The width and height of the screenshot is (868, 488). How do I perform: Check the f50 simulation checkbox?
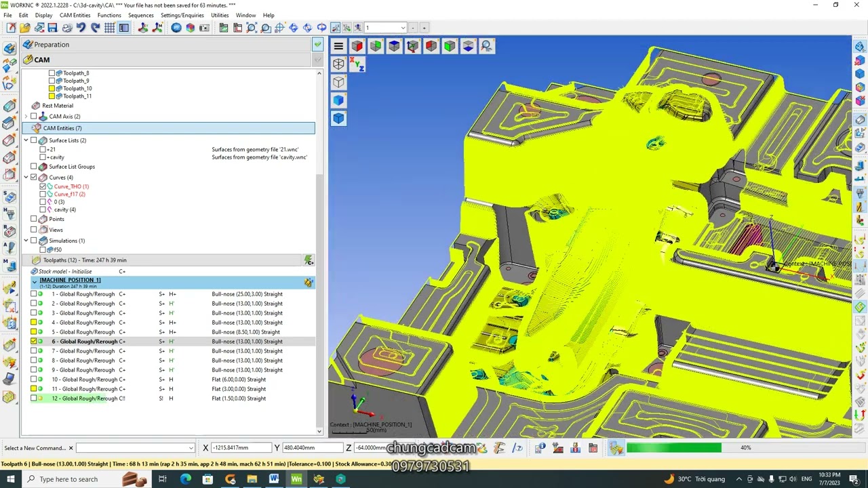pyautogui.click(x=43, y=250)
